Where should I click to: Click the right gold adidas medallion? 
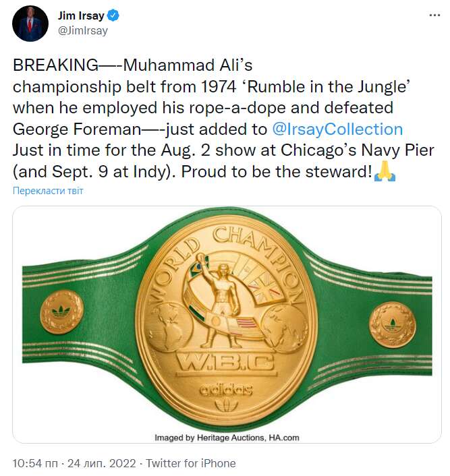(392, 324)
